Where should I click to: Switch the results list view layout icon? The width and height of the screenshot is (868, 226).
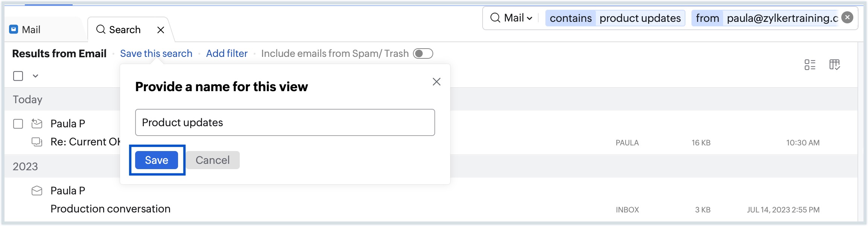[x=810, y=65]
